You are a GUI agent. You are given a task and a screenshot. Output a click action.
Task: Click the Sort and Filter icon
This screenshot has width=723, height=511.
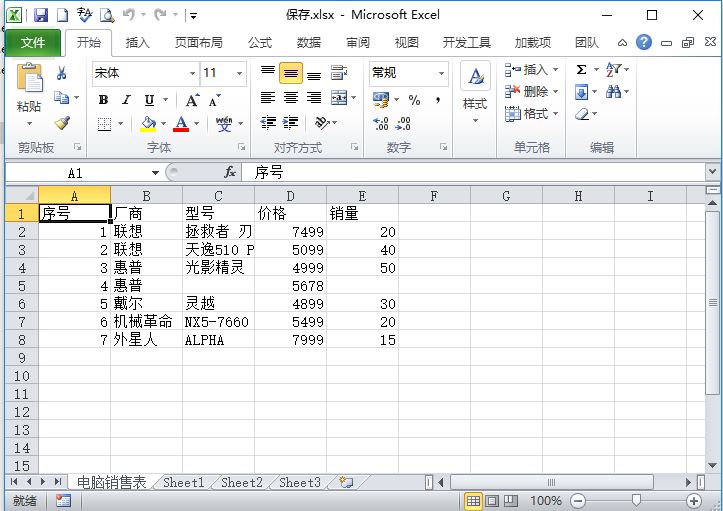(614, 70)
